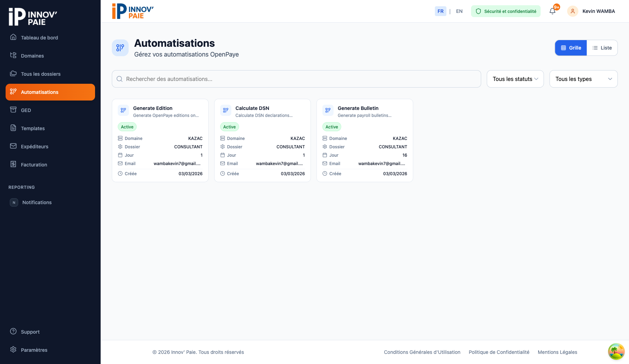The image size is (629, 364).
Task: Open Politique de Confidentialité link
Action: coord(499,352)
